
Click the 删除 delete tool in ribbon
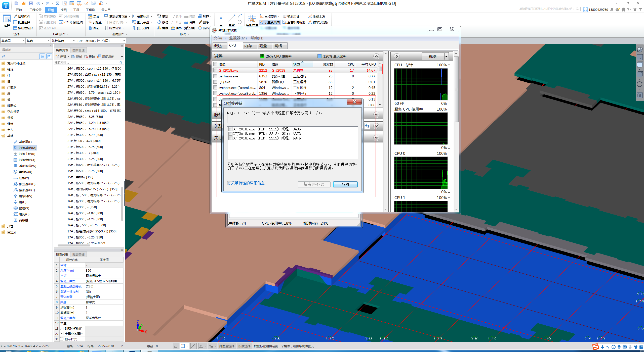203,22
